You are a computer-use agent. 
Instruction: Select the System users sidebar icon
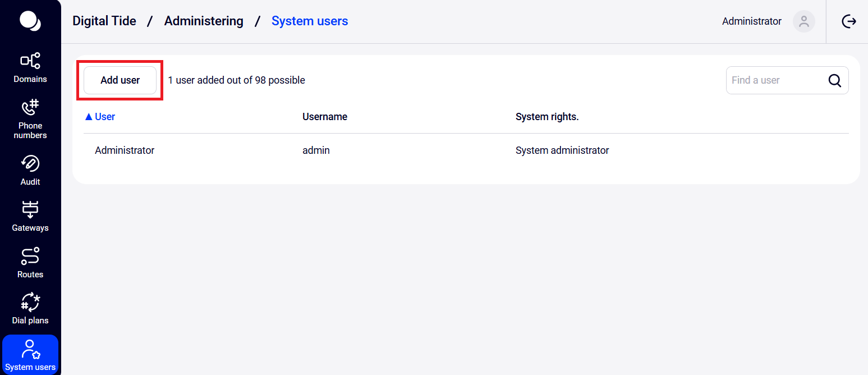pos(30,349)
